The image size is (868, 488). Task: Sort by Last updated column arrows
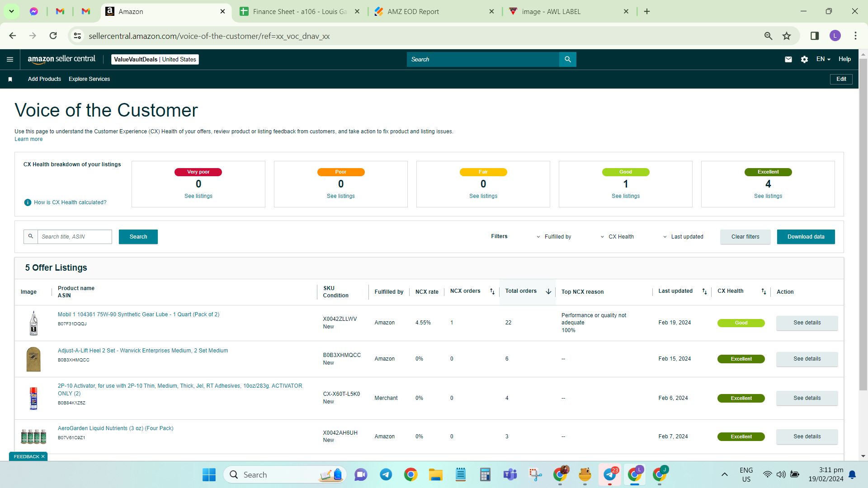(x=704, y=291)
